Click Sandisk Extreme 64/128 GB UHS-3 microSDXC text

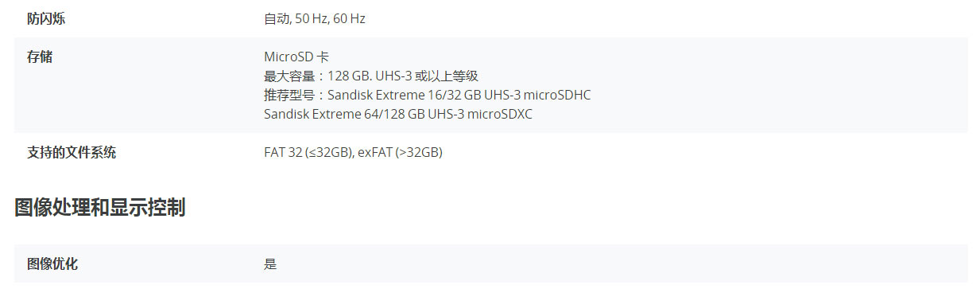coord(398,114)
